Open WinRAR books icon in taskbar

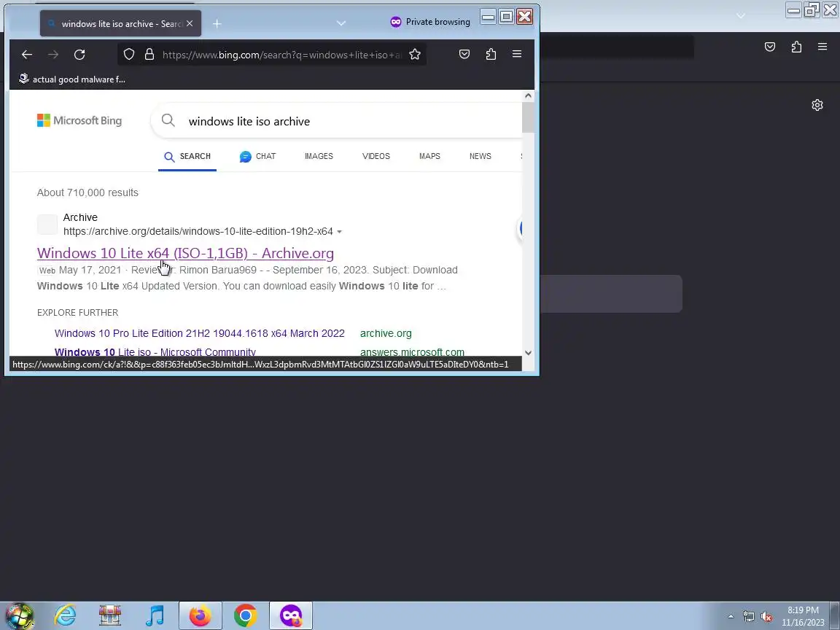[x=110, y=616]
